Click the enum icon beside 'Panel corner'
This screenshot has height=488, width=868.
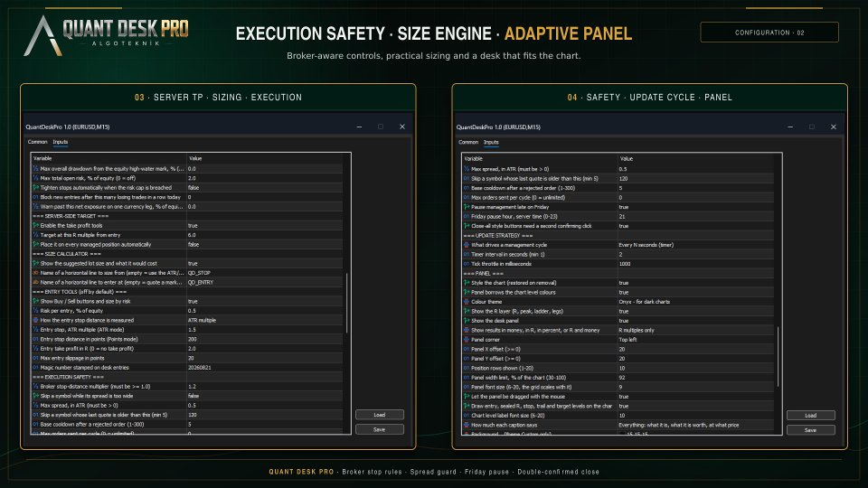tap(467, 340)
